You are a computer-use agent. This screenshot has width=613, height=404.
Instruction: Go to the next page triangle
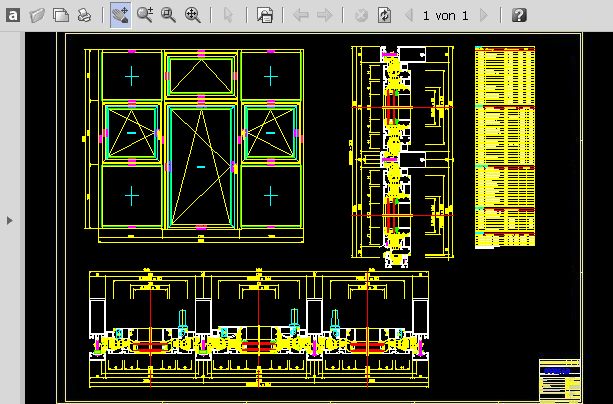click(x=484, y=15)
